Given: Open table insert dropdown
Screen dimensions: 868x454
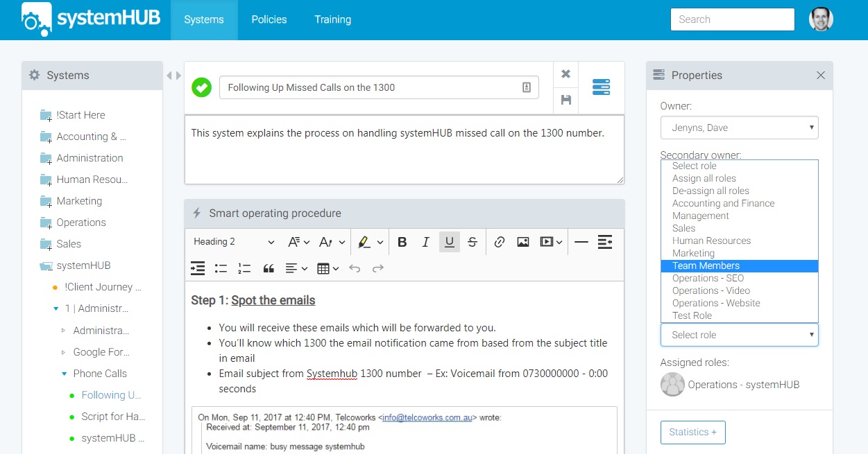Looking at the screenshot, I should (327, 268).
